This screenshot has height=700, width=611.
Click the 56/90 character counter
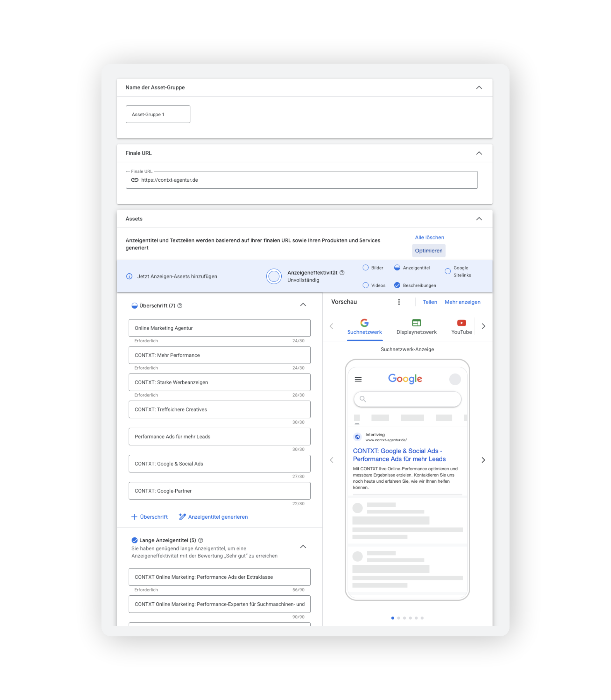coord(298,590)
